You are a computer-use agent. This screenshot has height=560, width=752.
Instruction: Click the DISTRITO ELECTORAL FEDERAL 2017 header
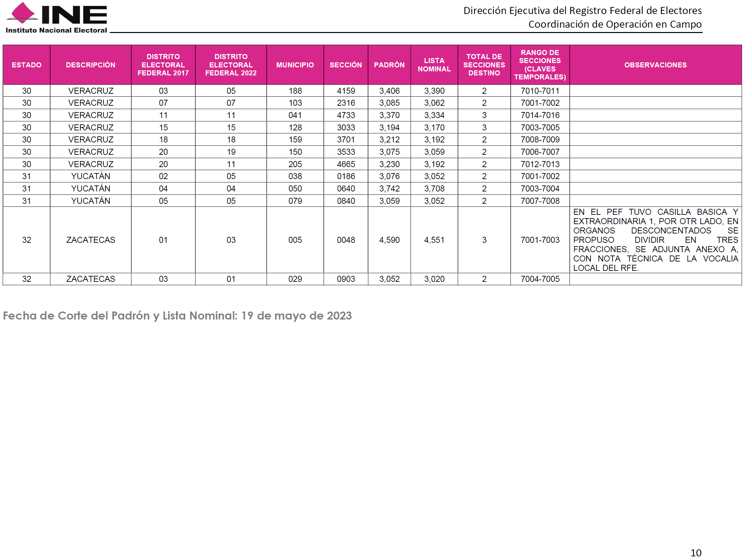tap(163, 65)
